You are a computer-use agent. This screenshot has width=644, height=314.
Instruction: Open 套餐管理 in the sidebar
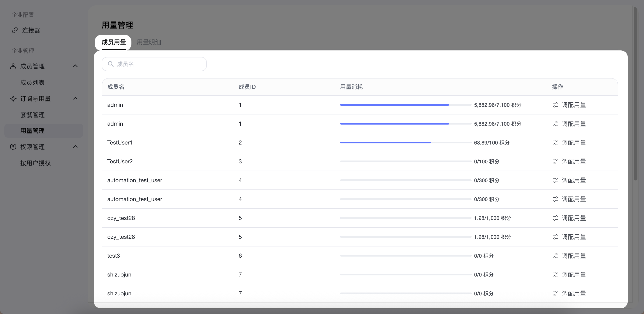tap(32, 115)
